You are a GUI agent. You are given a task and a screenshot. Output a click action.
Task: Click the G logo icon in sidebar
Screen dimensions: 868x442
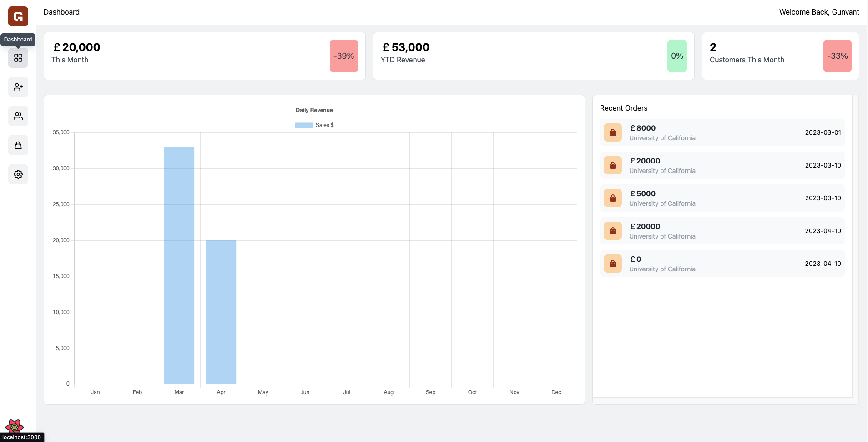[x=18, y=16]
